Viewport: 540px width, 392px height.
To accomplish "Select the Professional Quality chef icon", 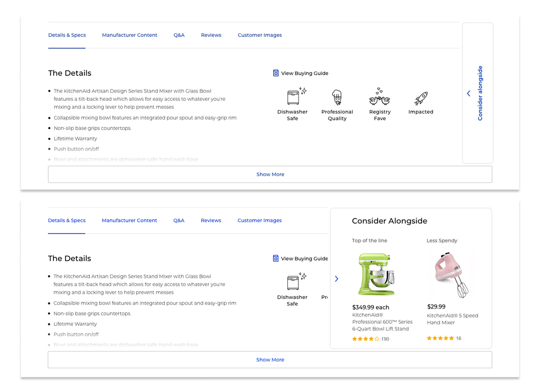I will pos(337,96).
